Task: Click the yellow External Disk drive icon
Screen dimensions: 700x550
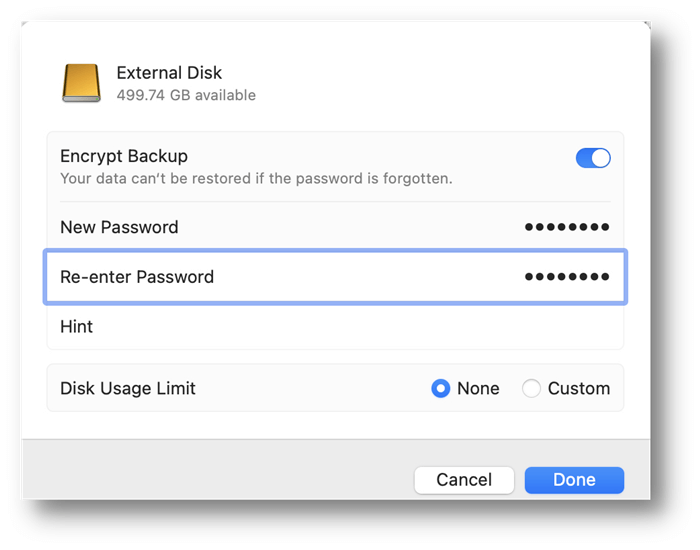Action: pos(81,83)
